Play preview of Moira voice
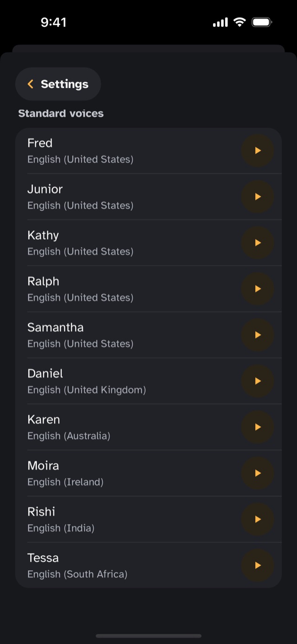This screenshot has height=644, width=297. (x=258, y=473)
